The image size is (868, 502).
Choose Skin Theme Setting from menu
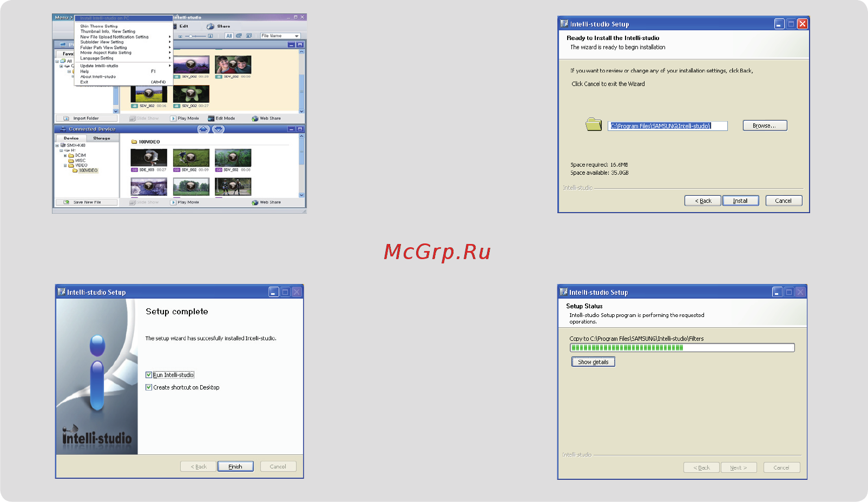pyautogui.click(x=124, y=26)
